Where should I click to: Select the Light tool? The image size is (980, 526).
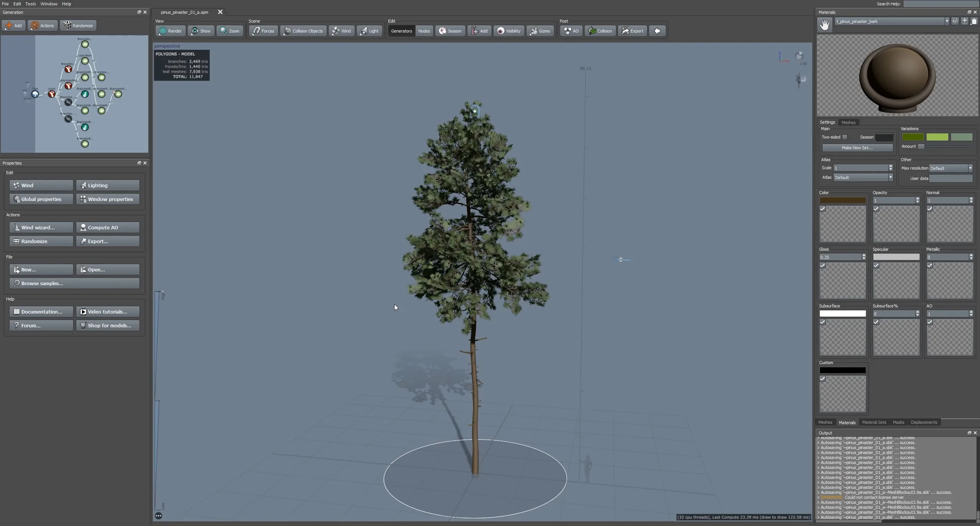[x=369, y=31]
